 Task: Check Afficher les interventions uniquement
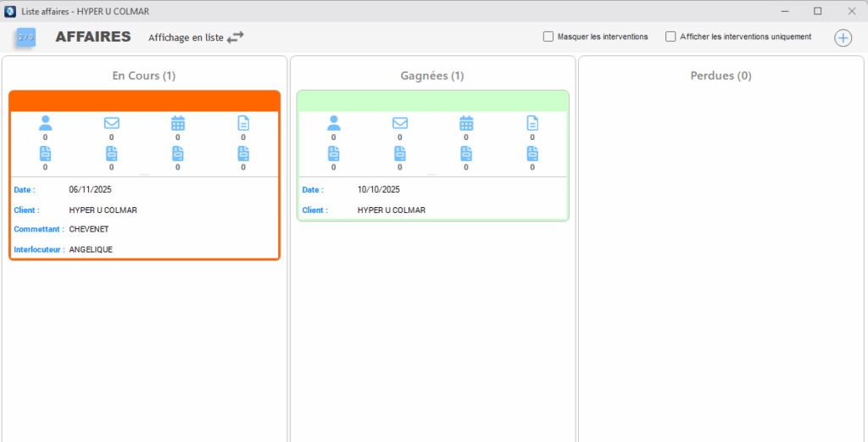[x=670, y=36]
